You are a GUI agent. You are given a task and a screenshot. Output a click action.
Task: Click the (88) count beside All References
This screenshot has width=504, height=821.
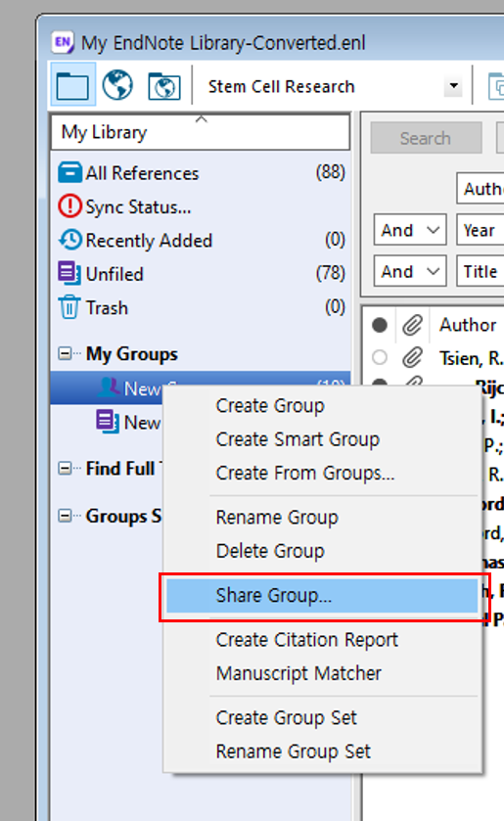[330, 172]
